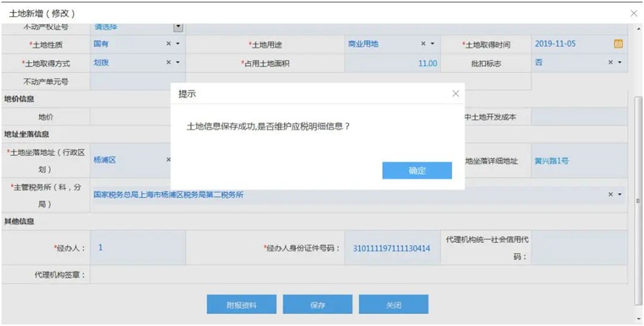Clear the 土地用途 value 商业用地
644x326 pixels.
pyautogui.click(x=423, y=44)
